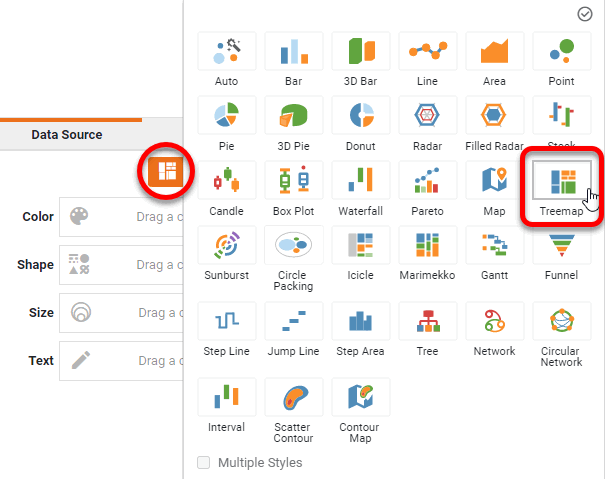Enable the Multiple Styles checkbox
The image size is (605, 479).
(205, 463)
